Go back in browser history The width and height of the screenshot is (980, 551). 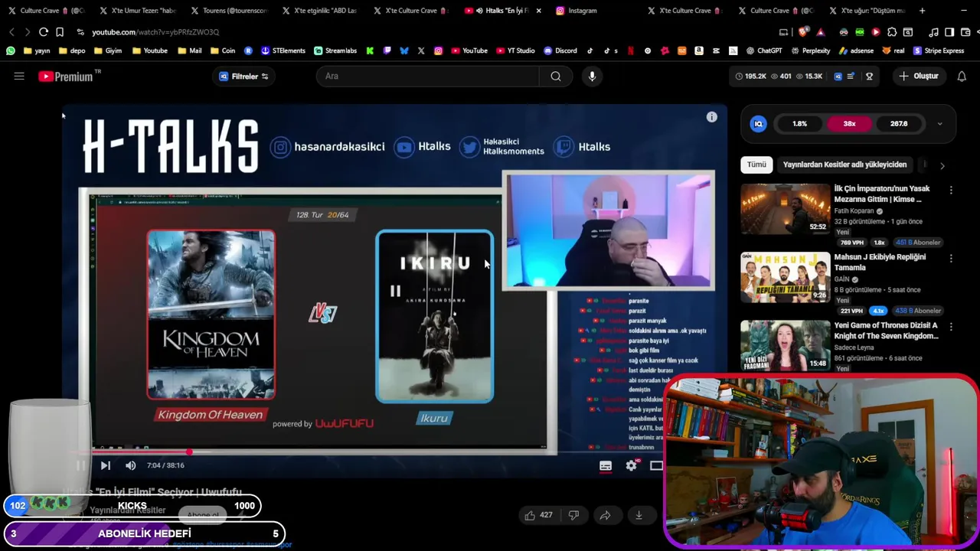pyautogui.click(x=11, y=32)
